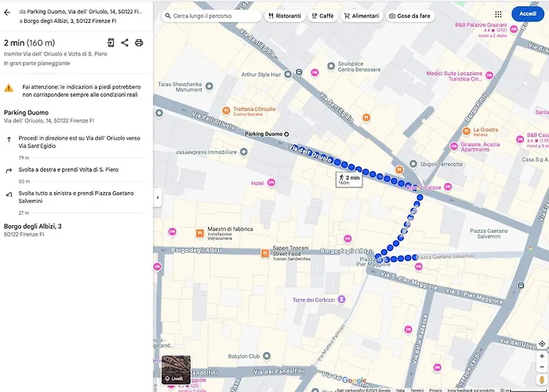Go back with the left arrow icon

click(7, 13)
